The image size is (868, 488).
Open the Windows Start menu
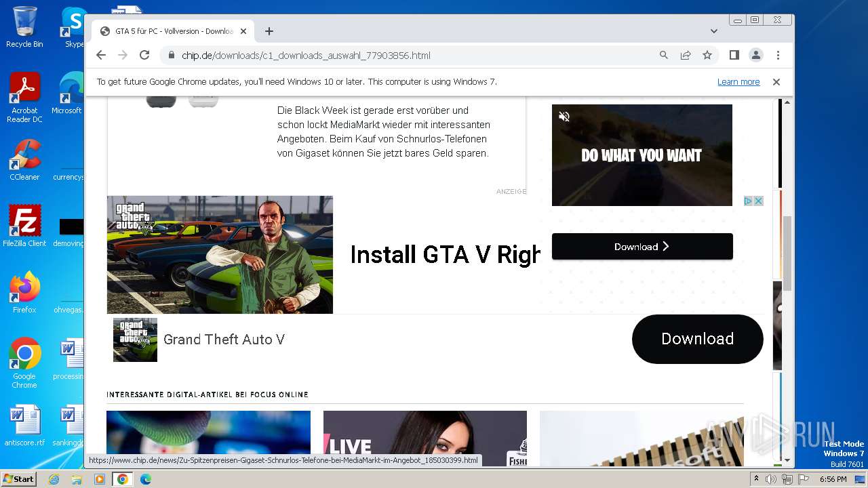tap(19, 479)
